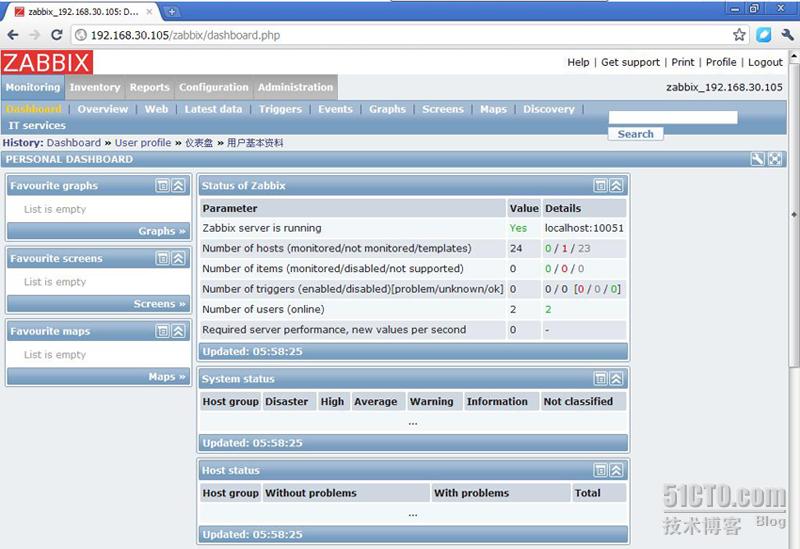
Task: Collapse the Favourite screens widget
Action: [x=178, y=258]
